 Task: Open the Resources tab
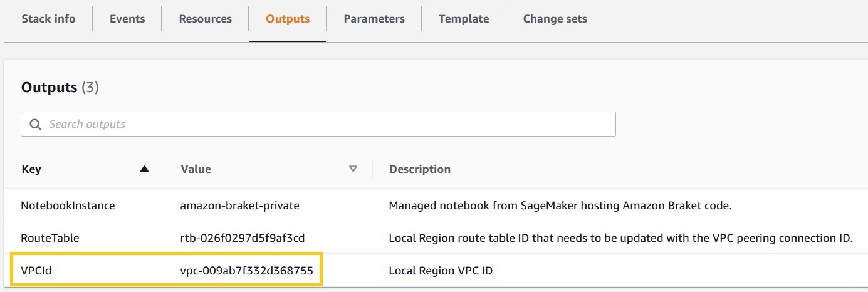(205, 19)
